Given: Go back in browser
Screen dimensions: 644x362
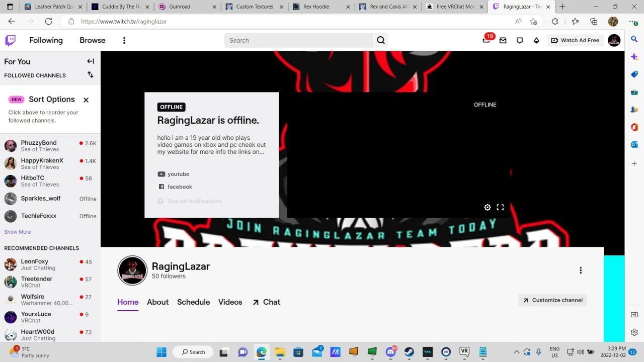Looking at the screenshot, I should (12, 22).
